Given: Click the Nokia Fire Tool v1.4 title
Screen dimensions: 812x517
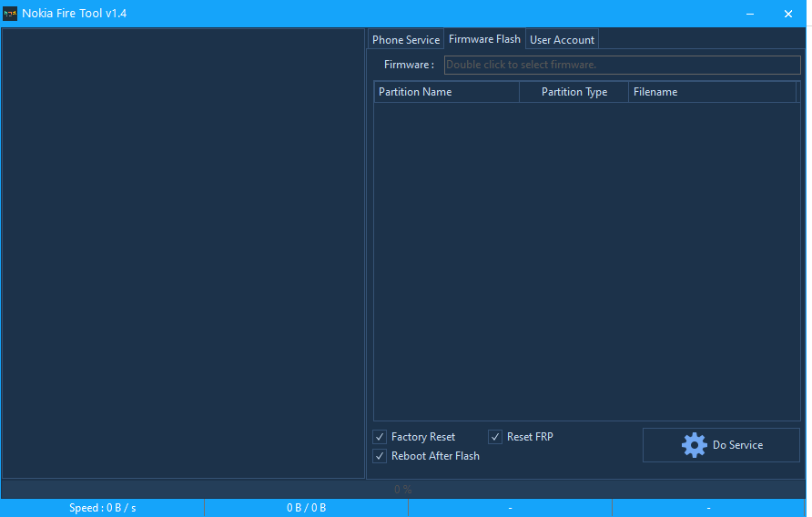Looking at the screenshot, I should [74, 14].
